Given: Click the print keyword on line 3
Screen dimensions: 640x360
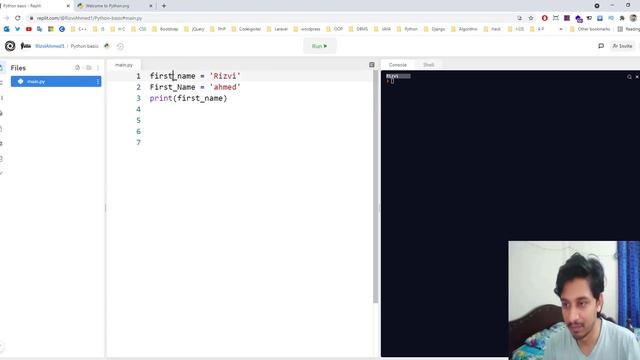Looking at the screenshot, I should [161, 98].
